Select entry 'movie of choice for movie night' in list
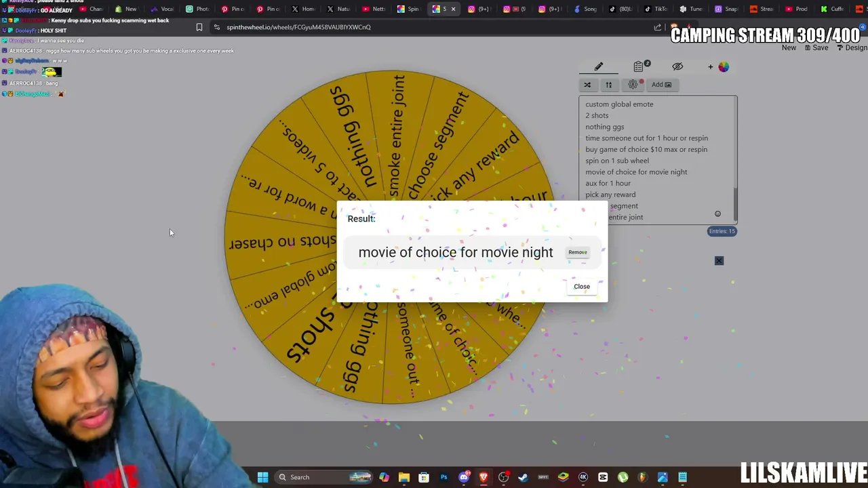The height and width of the screenshot is (488, 868). click(x=636, y=172)
